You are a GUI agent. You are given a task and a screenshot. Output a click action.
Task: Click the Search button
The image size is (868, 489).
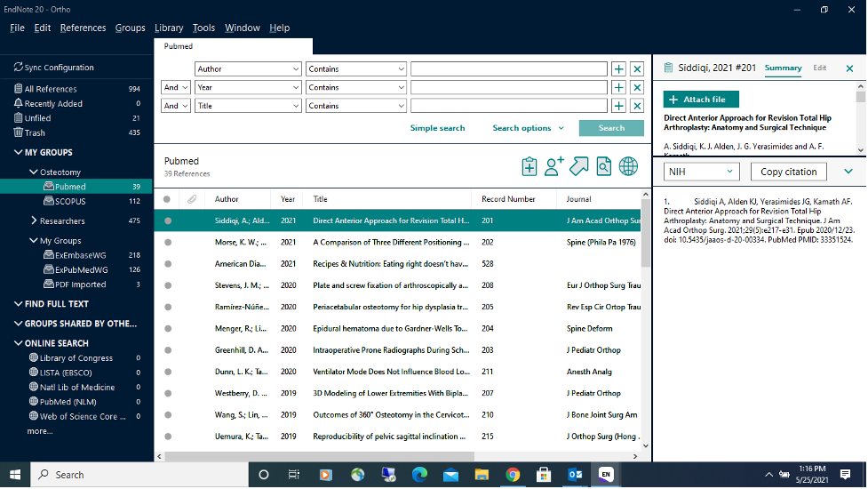(x=611, y=128)
